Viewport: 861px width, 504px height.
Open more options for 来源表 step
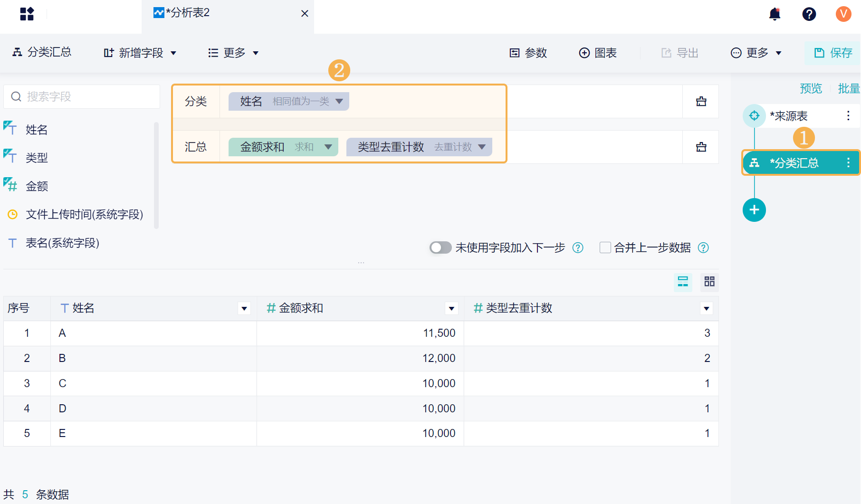click(x=848, y=116)
